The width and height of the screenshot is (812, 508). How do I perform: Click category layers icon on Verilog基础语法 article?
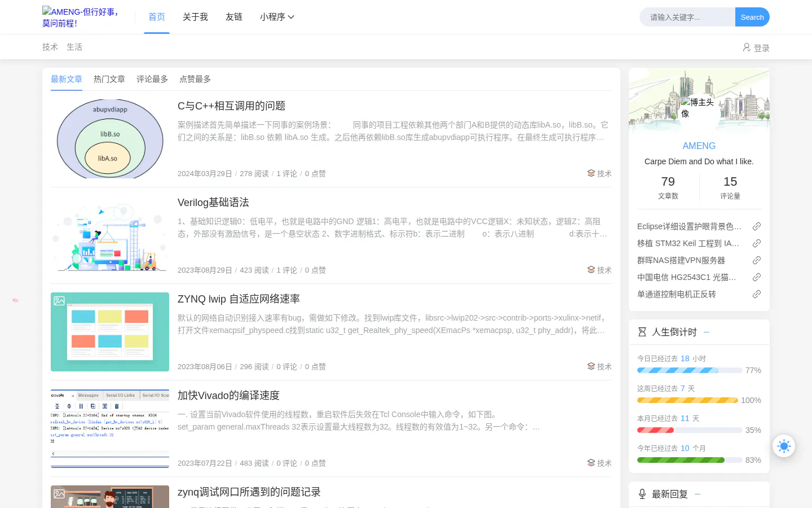(591, 270)
